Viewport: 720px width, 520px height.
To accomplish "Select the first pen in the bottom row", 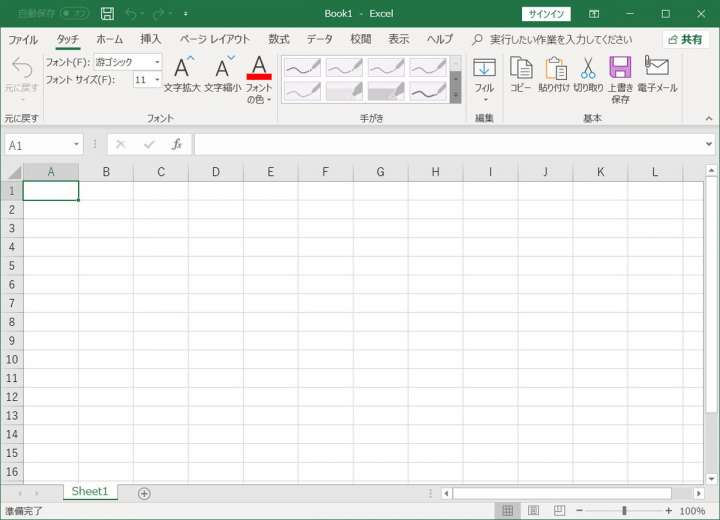I will coord(302,91).
